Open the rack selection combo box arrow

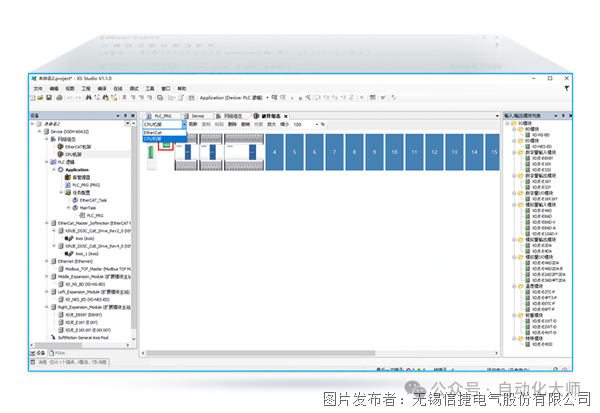tap(184, 124)
